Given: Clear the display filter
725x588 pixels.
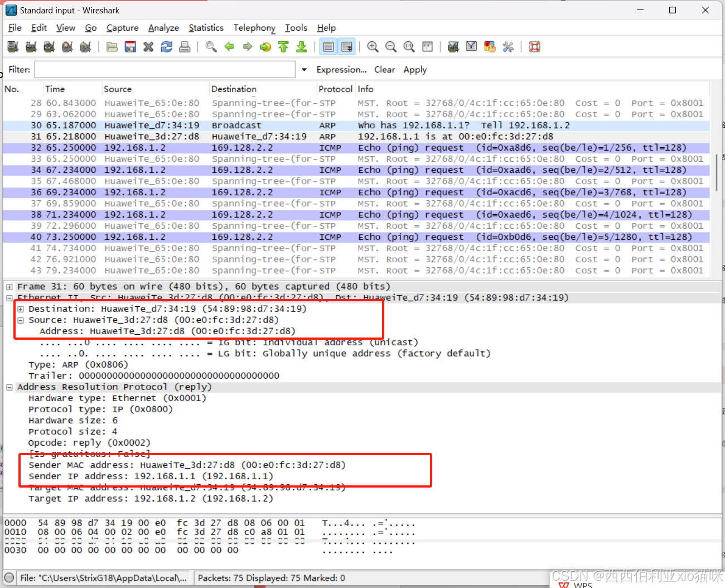Looking at the screenshot, I should pyautogui.click(x=384, y=70).
